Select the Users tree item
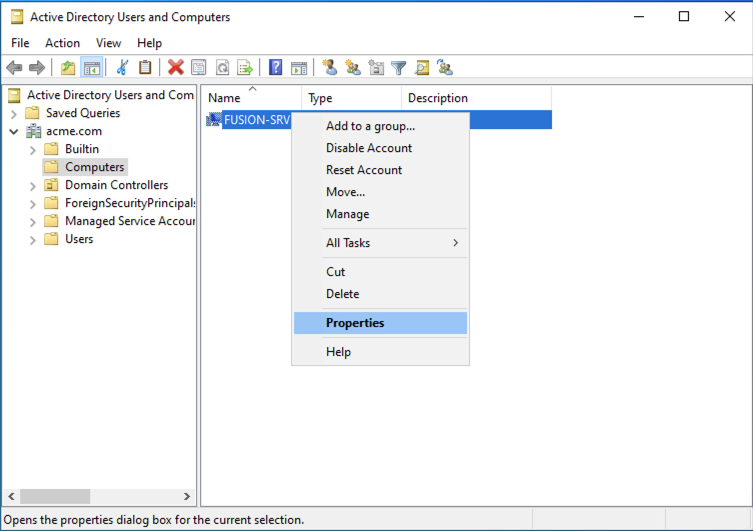Viewport: 753px width, 531px height. click(x=79, y=239)
